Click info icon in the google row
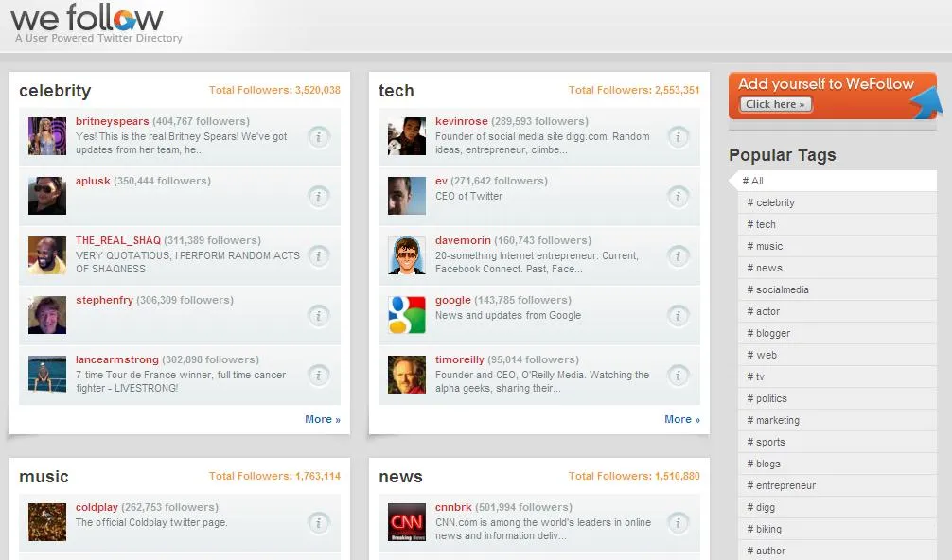952x560 pixels. click(678, 316)
